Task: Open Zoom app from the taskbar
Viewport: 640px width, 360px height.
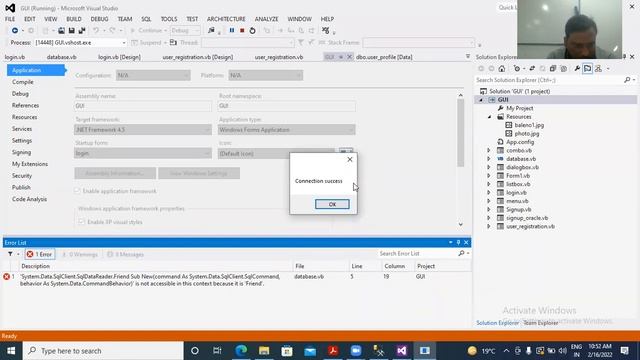Action: (356, 351)
